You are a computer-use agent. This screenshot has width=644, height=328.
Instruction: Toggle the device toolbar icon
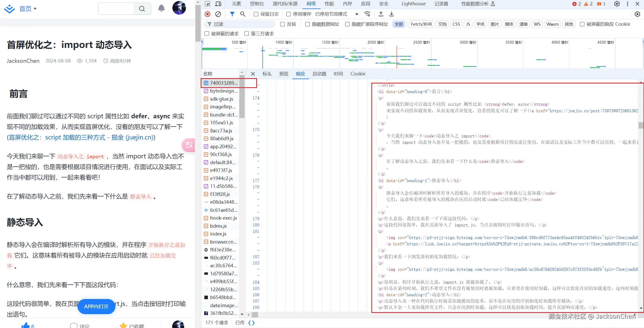pos(218,4)
